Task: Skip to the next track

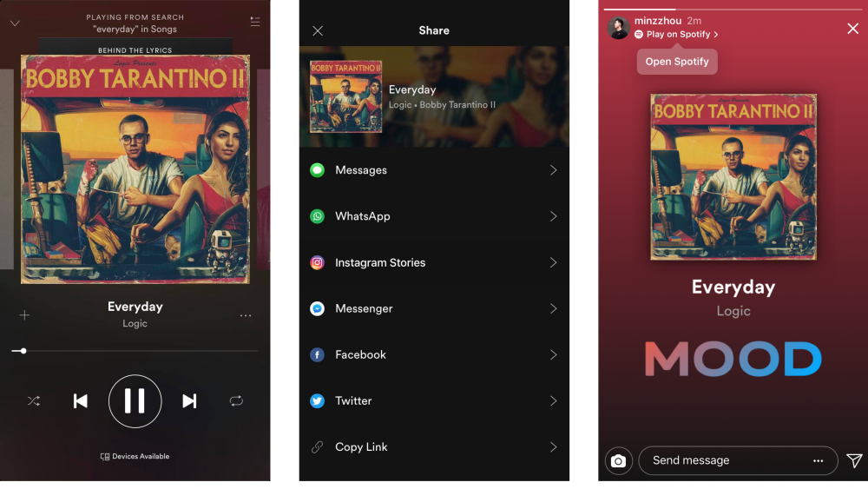Action: (x=189, y=400)
